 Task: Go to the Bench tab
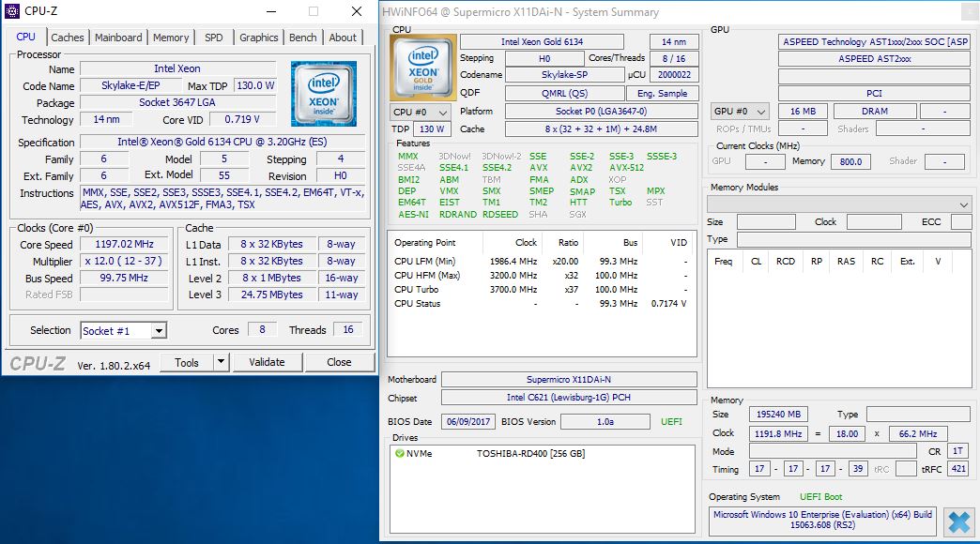click(x=302, y=38)
